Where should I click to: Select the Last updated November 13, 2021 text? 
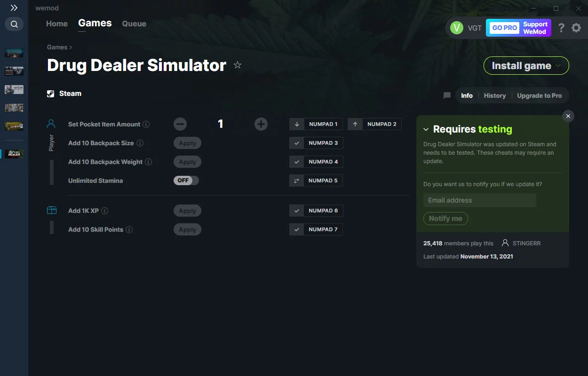pos(468,257)
